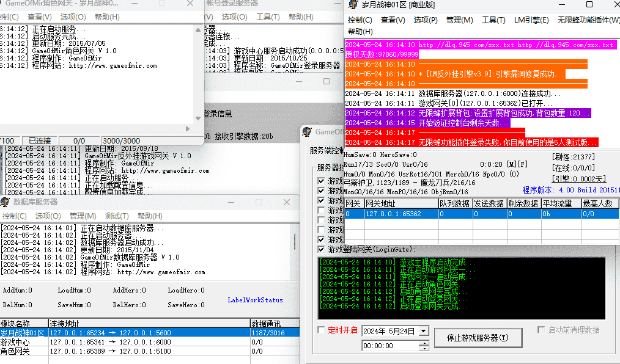Click the 数据通讯 column header
620x364 pixels.
[x=275, y=324]
